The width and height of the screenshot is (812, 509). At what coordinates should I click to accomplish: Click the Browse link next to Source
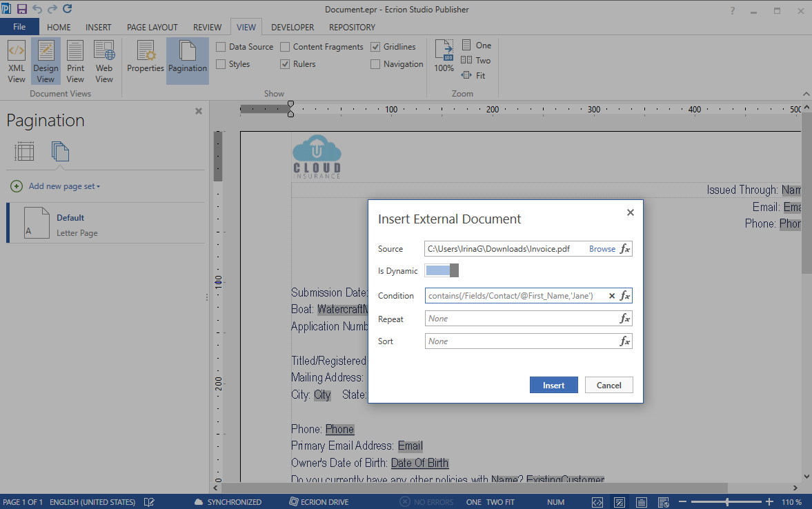(x=602, y=248)
